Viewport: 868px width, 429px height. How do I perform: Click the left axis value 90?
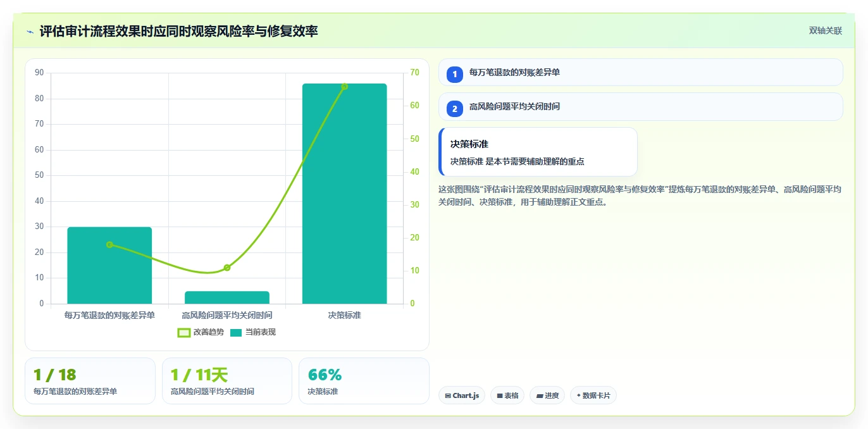pyautogui.click(x=39, y=73)
